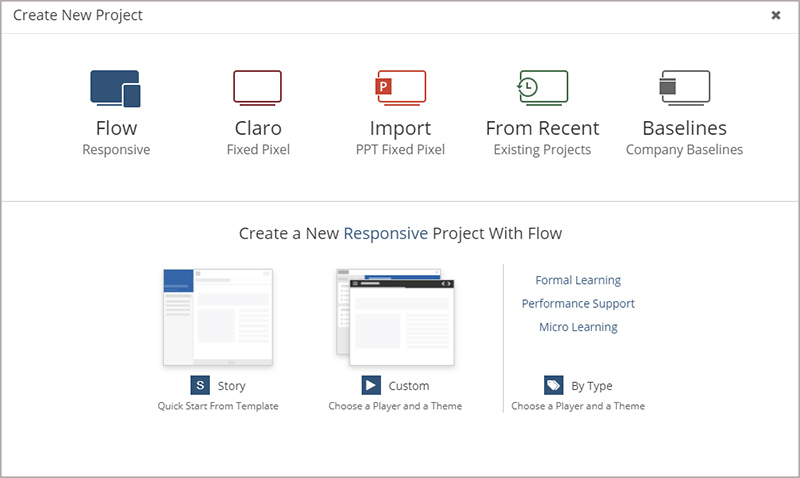Switch to the Claro tab label
800x478 pixels.
[258, 128]
